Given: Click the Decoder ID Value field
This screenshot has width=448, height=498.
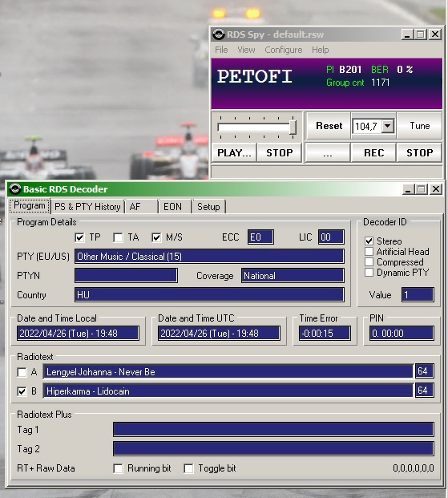Looking at the screenshot, I should coord(418,295).
